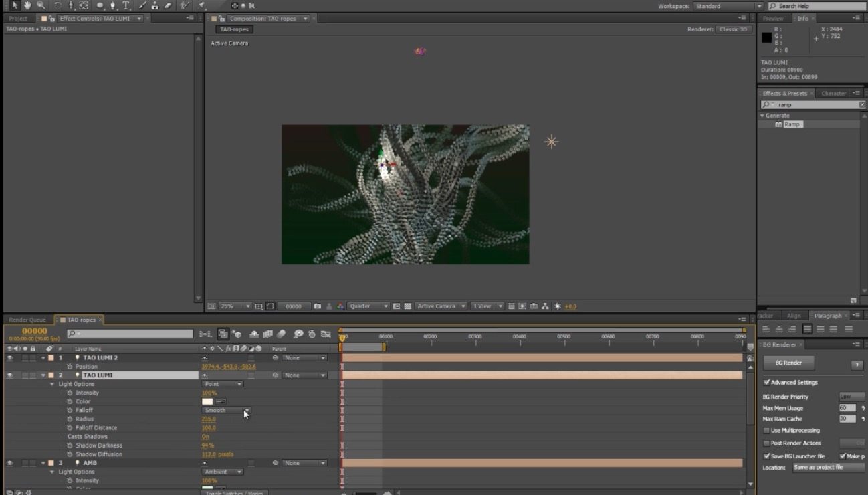The width and height of the screenshot is (868, 495).
Task: Toggle Save BG Launcher file checkbox
Action: coord(767,456)
